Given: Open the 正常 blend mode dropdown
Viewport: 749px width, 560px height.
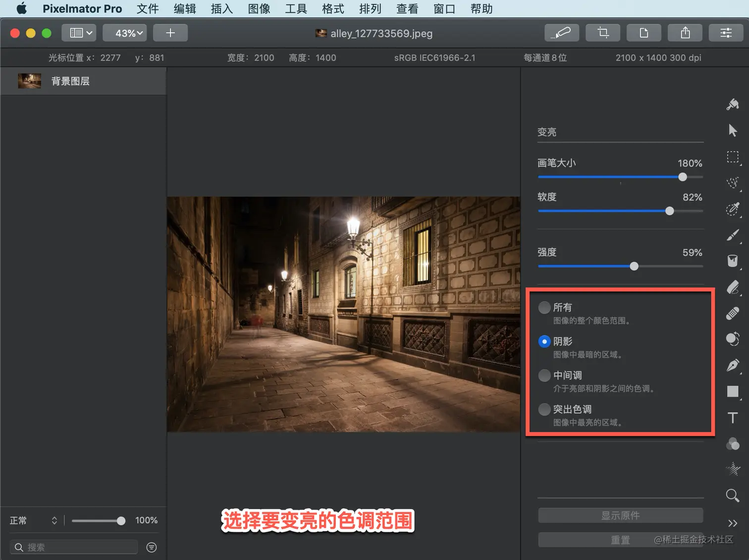Looking at the screenshot, I should (x=33, y=520).
